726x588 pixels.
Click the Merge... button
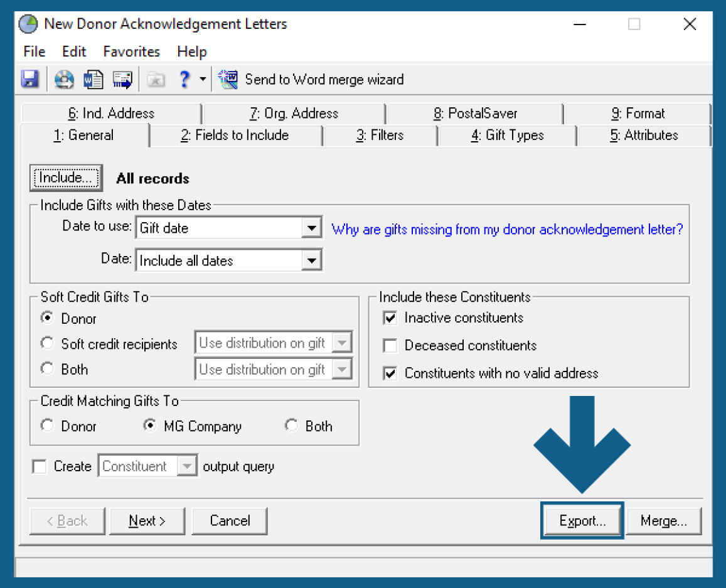(663, 521)
